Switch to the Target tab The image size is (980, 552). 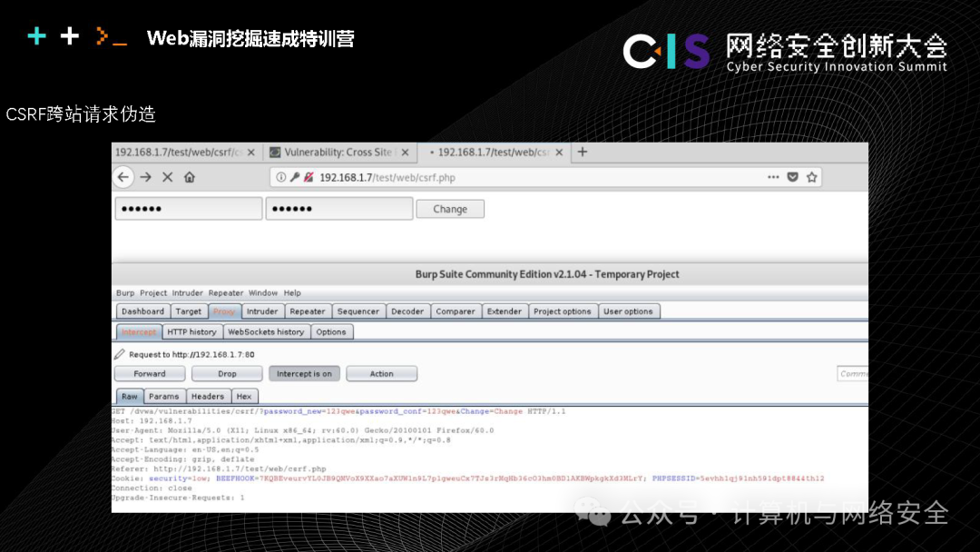(x=189, y=311)
